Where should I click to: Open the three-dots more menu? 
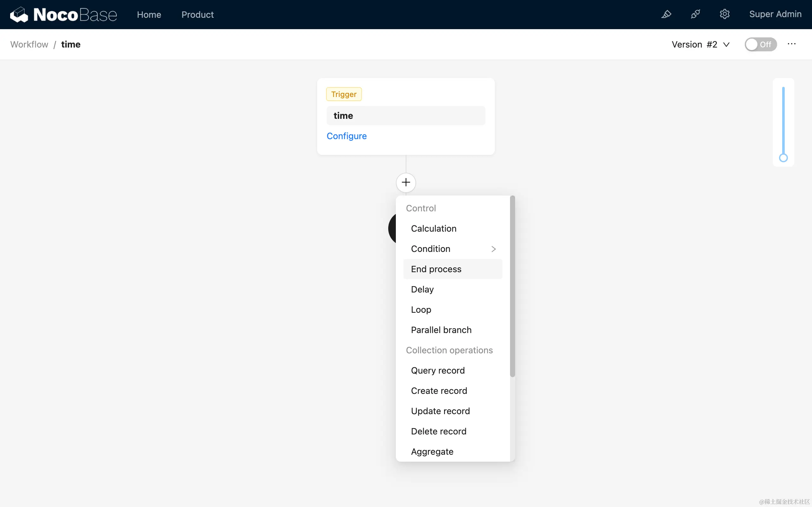coord(791,44)
